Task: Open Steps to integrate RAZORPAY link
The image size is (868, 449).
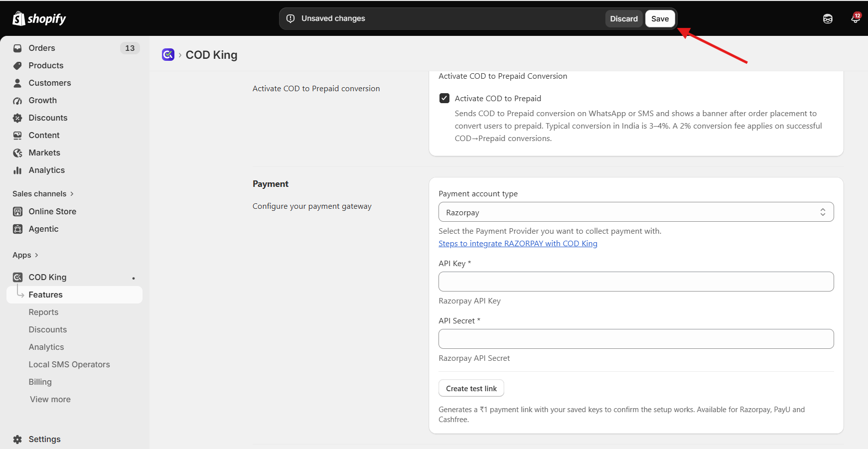Action: 518,243
